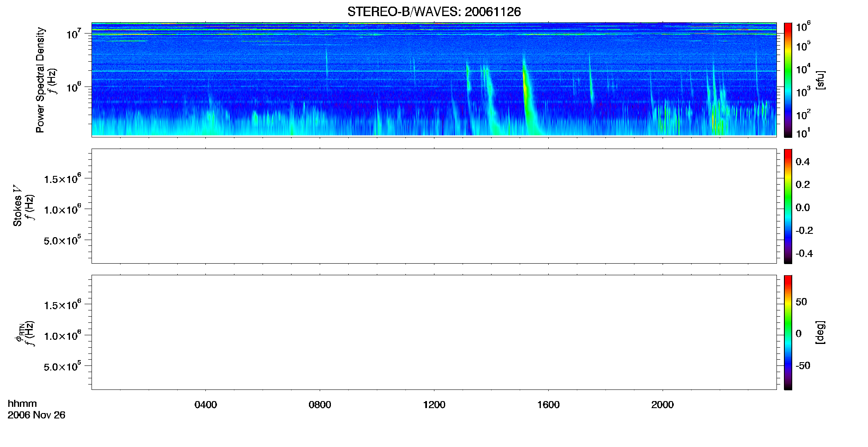Click the 5.0×10^5 tick on the Stokes V axis

click(63, 240)
